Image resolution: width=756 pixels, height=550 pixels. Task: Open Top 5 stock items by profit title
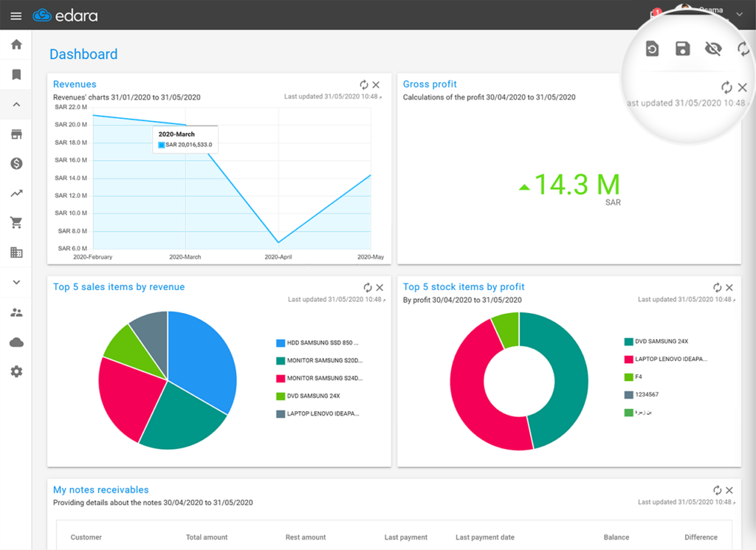coord(464,286)
